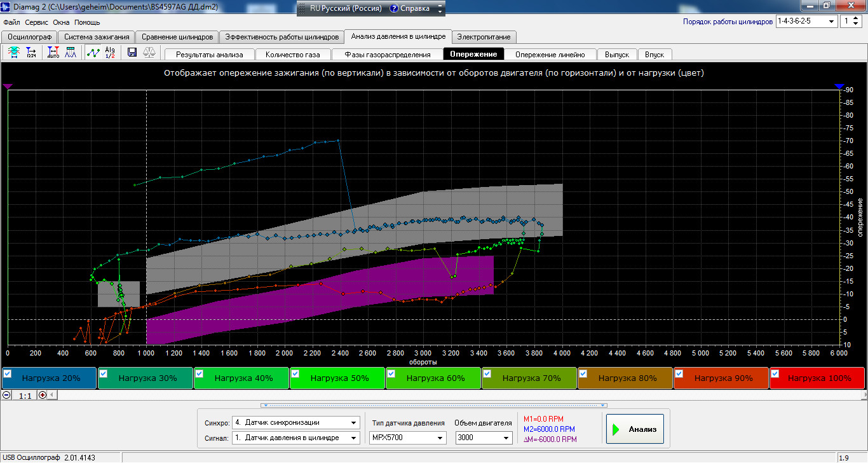Image resolution: width=868 pixels, height=463 pixels.
Task: Click the zoom out minus icon
Action: point(6,395)
